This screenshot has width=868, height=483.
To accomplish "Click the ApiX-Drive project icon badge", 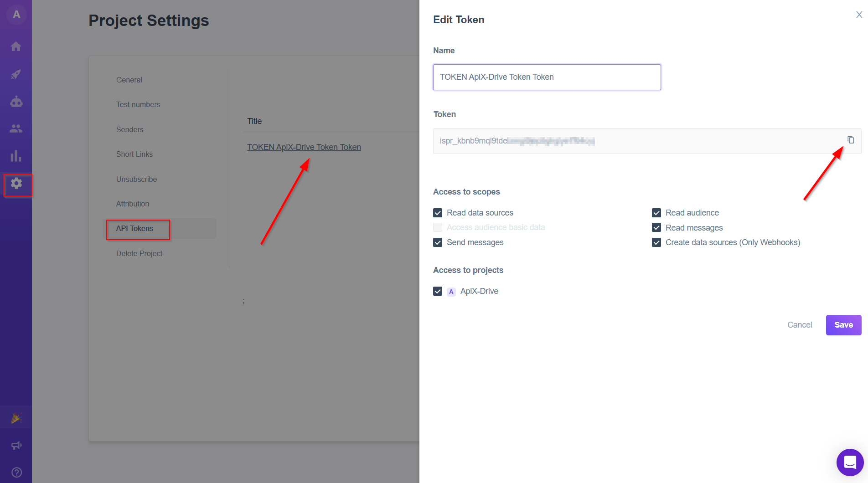I will 451,292.
